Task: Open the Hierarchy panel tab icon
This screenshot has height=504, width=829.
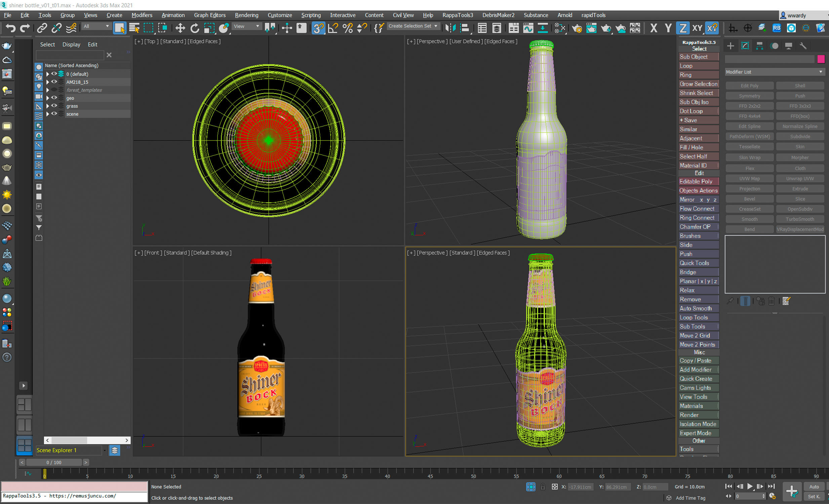Action: 759,46
